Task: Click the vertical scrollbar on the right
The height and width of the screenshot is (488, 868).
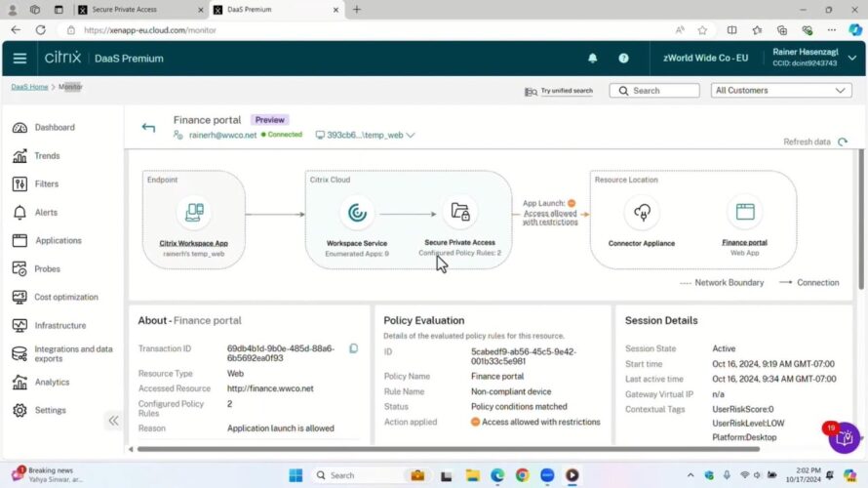Action: coord(861,222)
